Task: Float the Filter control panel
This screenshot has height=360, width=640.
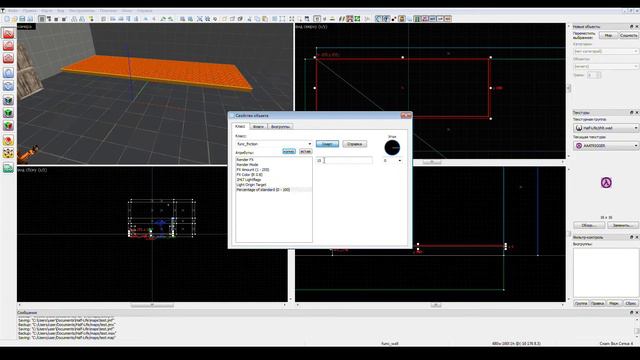Action: point(631,237)
